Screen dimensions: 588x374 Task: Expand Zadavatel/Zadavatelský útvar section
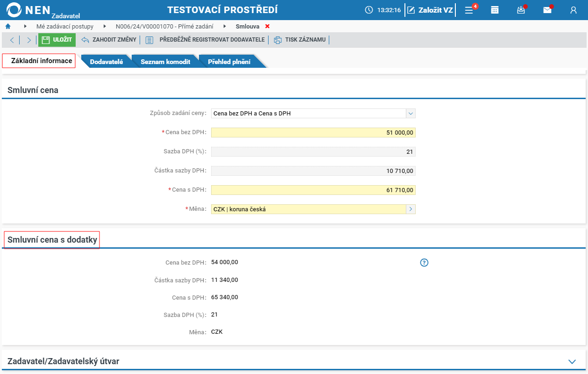coord(572,361)
